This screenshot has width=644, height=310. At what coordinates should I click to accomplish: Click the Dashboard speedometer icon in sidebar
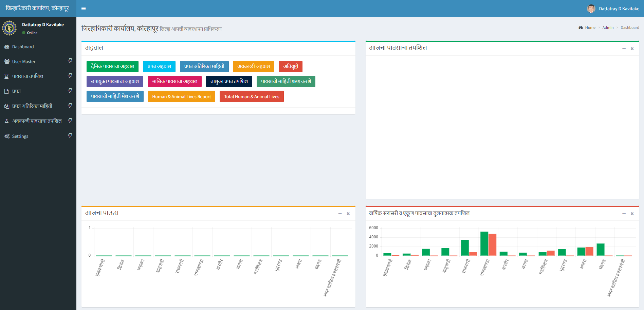[x=7, y=47]
